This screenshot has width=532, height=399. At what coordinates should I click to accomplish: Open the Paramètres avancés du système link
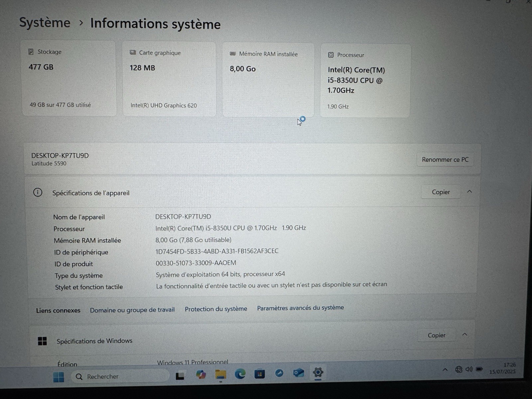pyautogui.click(x=301, y=308)
